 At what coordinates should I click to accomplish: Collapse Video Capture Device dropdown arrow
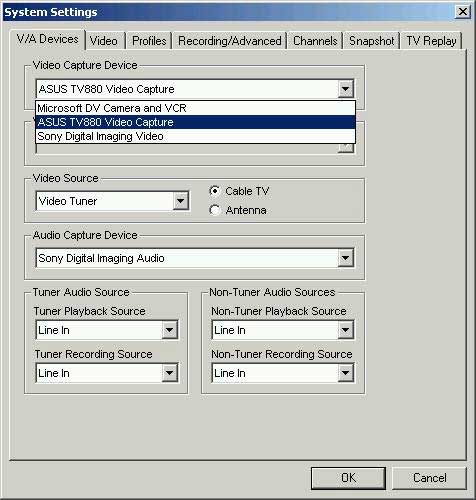tap(345, 89)
